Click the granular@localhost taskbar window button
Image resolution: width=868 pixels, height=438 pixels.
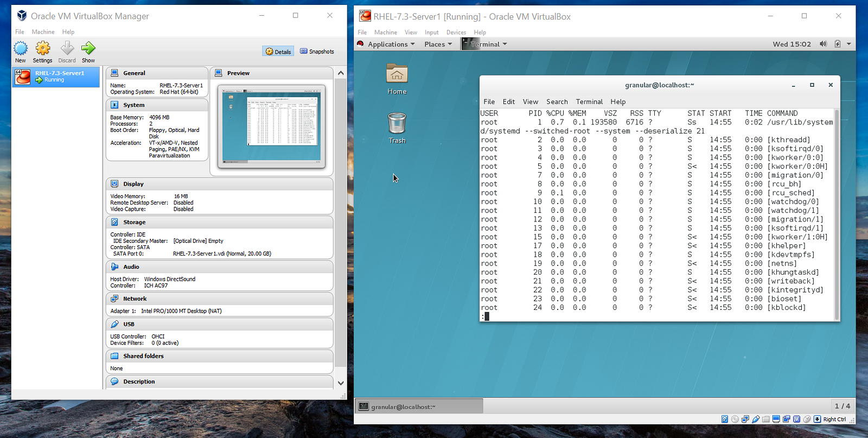(418, 407)
